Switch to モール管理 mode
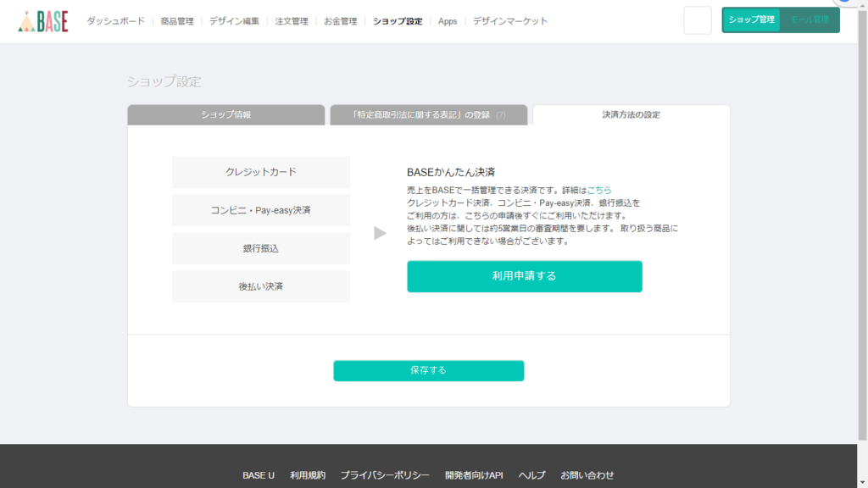The width and height of the screenshot is (868, 488). 810,20
